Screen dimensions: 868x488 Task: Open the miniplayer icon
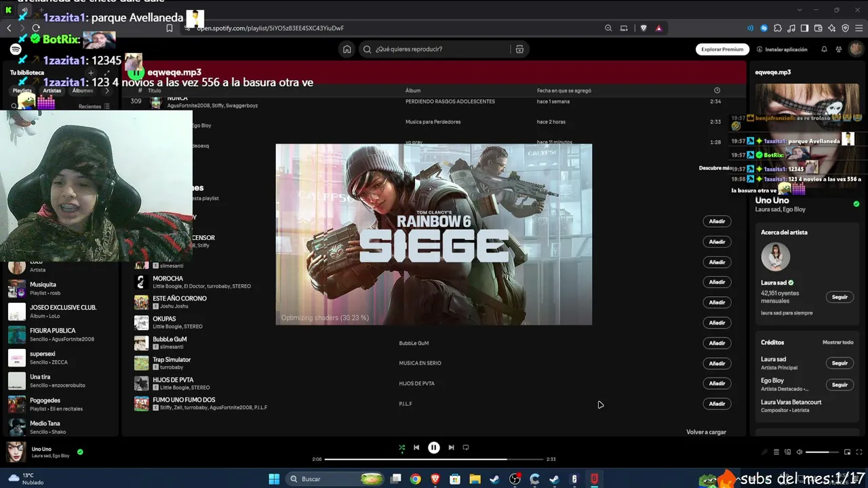coord(847,452)
